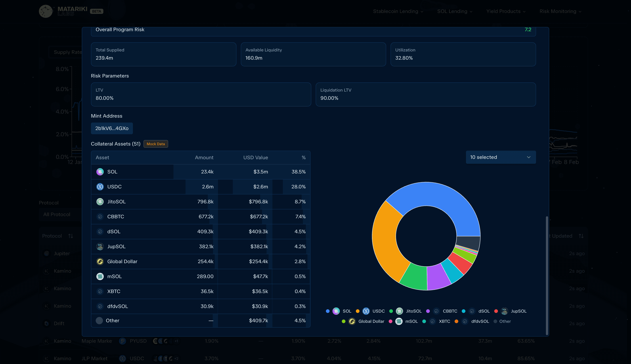Screen dimensions: 631x364
Task: Click the Mock Data badge
Action: pyautogui.click(x=156, y=144)
